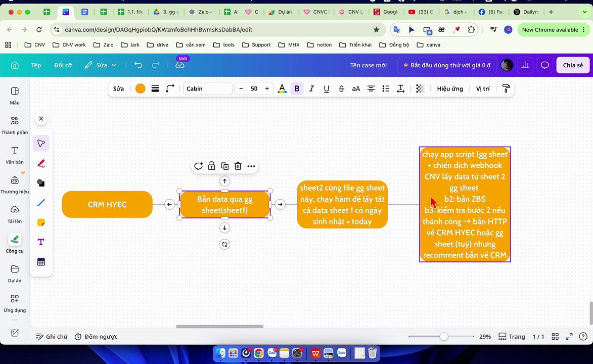Adjust the zoom slider handle

(x=444, y=336)
